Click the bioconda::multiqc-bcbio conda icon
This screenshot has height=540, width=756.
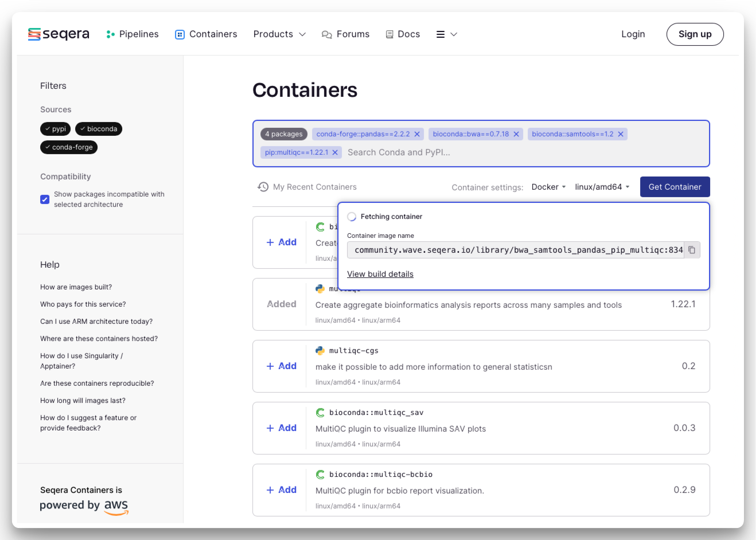320,474
